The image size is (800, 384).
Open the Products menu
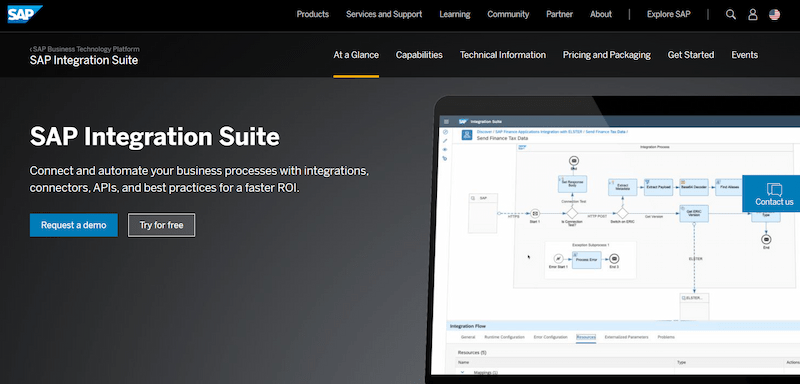pos(313,14)
